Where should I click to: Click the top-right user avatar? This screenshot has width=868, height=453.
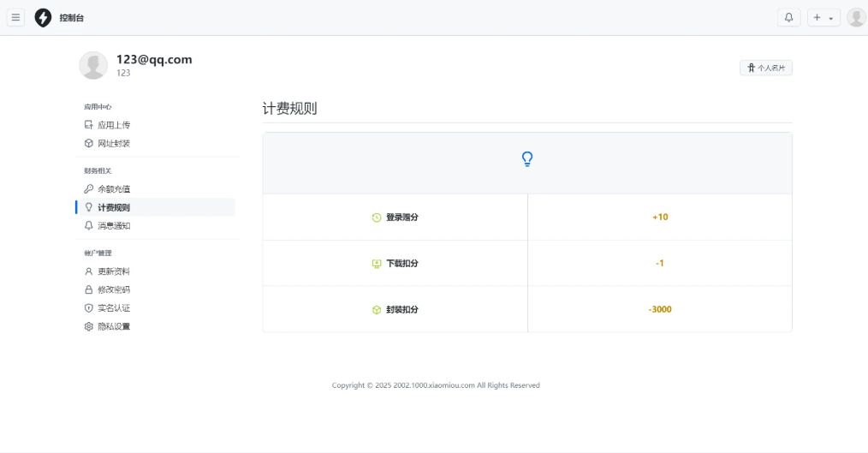(x=856, y=17)
